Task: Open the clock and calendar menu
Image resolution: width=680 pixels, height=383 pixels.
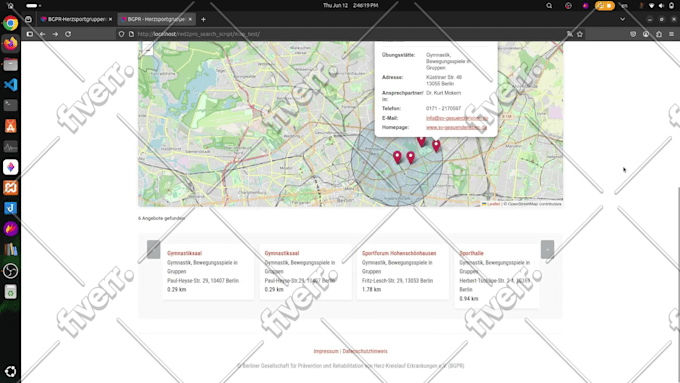Action: pos(350,6)
